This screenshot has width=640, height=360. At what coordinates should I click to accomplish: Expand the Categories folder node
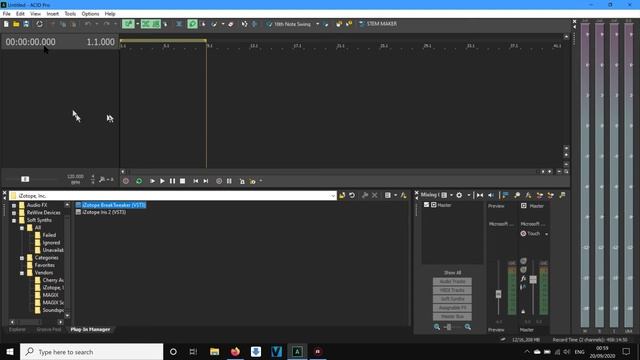coord(22,258)
